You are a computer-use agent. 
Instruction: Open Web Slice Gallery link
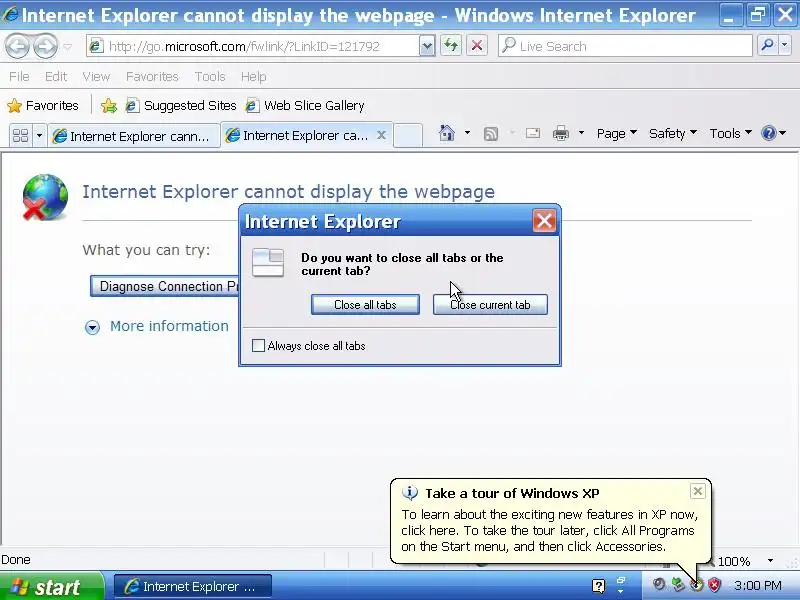coord(305,106)
